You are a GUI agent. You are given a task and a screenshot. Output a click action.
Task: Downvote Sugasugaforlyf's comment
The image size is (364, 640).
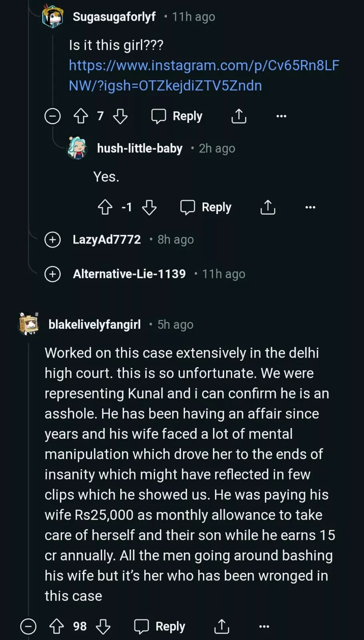(120, 116)
